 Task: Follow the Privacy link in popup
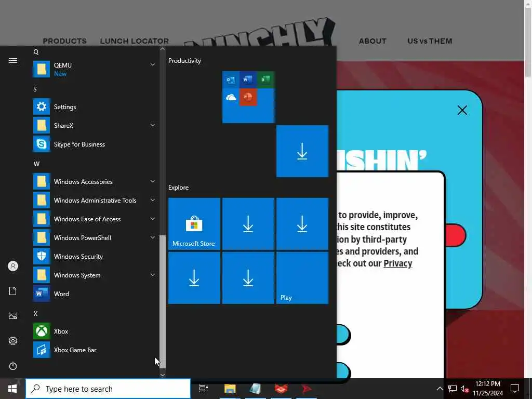tap(397, 263)
